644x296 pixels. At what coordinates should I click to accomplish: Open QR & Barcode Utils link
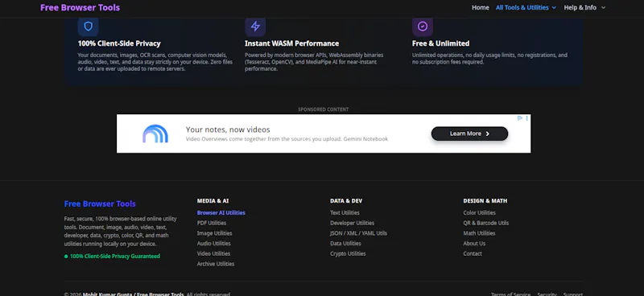point(486,223)
